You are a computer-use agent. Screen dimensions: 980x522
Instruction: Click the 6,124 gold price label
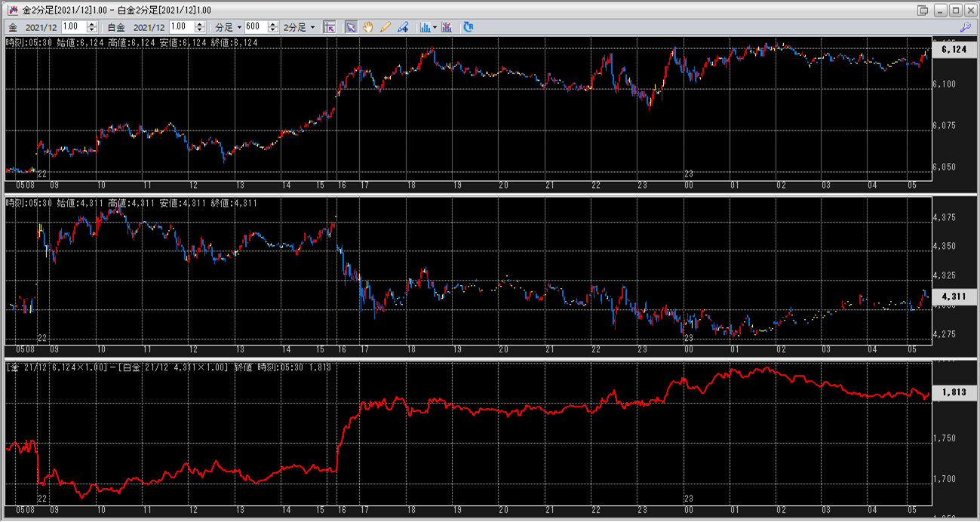[x=954, y=49]
